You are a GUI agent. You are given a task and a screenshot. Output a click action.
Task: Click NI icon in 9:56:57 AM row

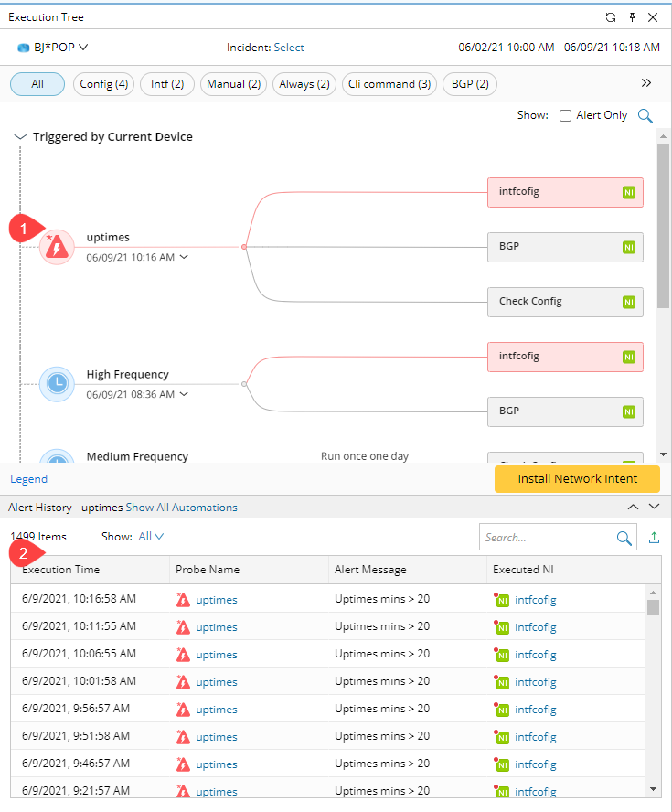click(x=501, y=710)
